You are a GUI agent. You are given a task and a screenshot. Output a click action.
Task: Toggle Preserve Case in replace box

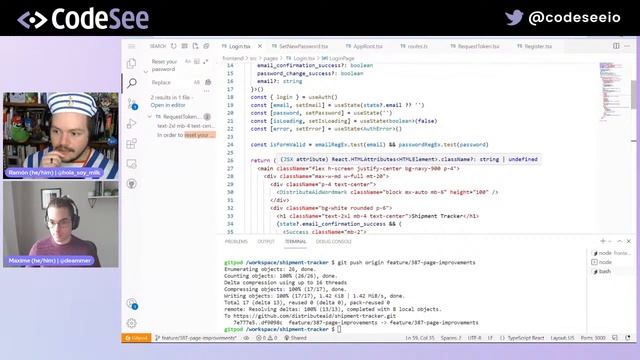[197, 82]
